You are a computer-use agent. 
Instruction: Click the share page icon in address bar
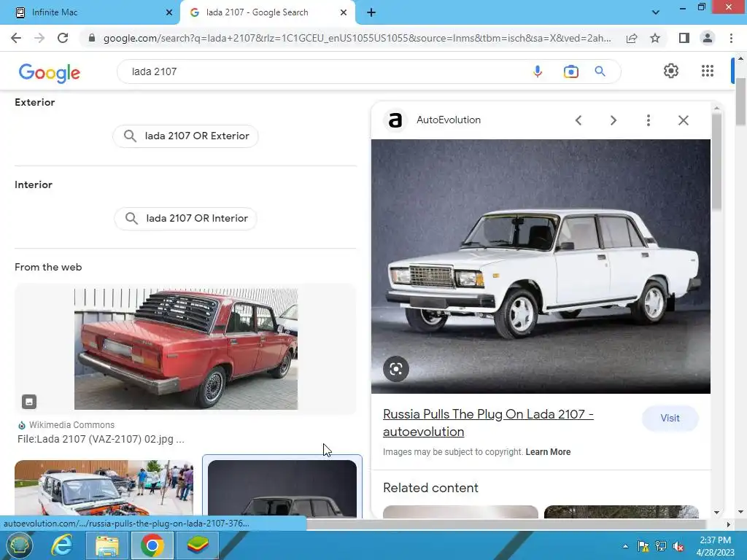click(632, 38)
